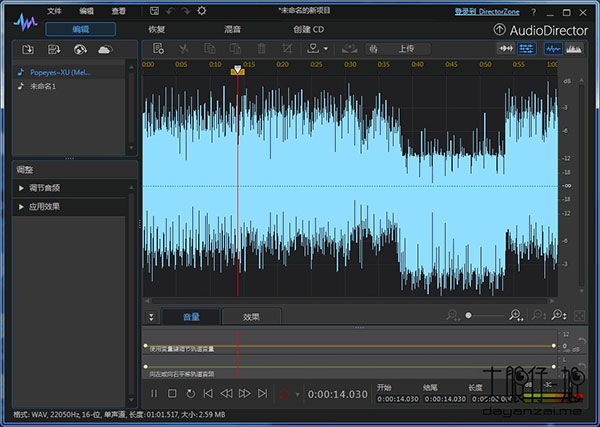
Task: Switch to the 效果 tab
Action: (x=251, y=316)
